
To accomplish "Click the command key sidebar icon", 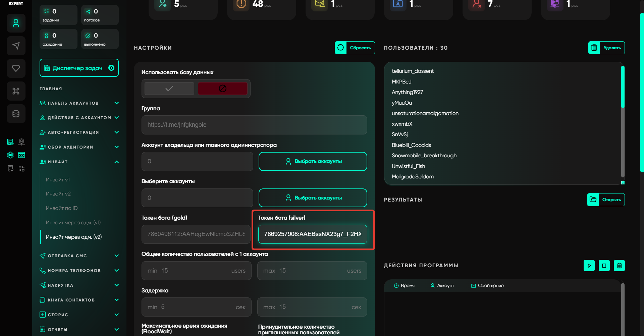I will (x=16, y=91).
